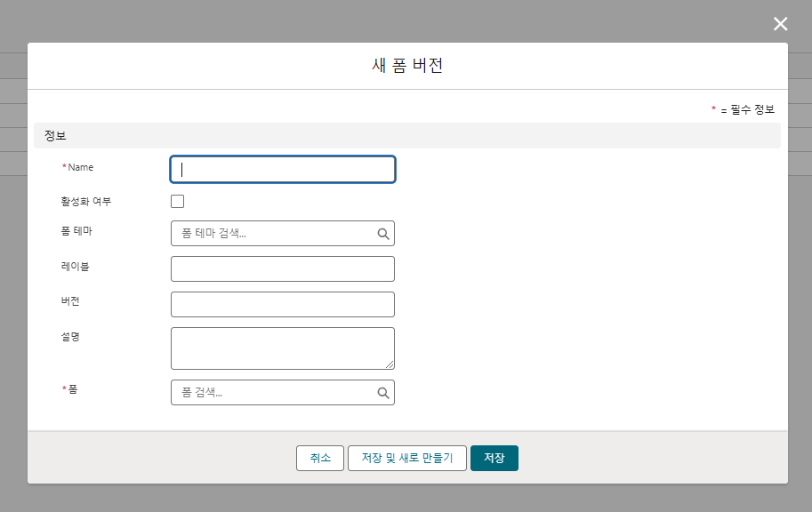Click the magnifier icon in 폼 테마 field
This screenshot has width=812, height=512.
pos(383,234)
